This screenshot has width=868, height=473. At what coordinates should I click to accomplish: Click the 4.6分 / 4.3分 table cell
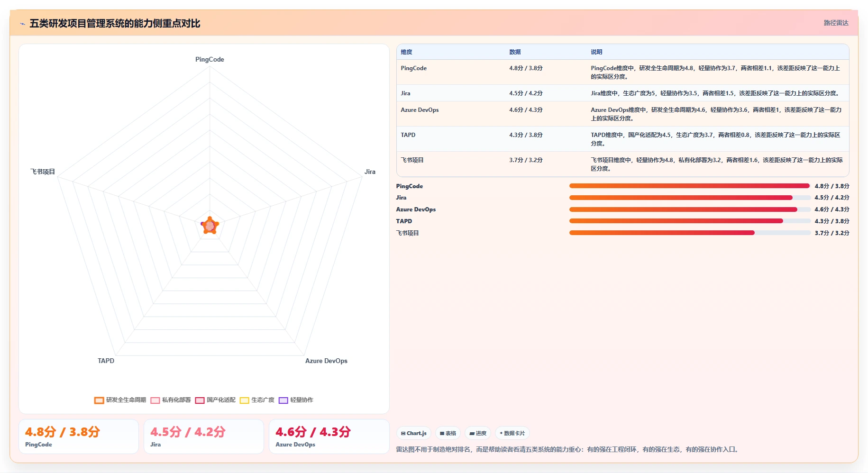[526, 110]
